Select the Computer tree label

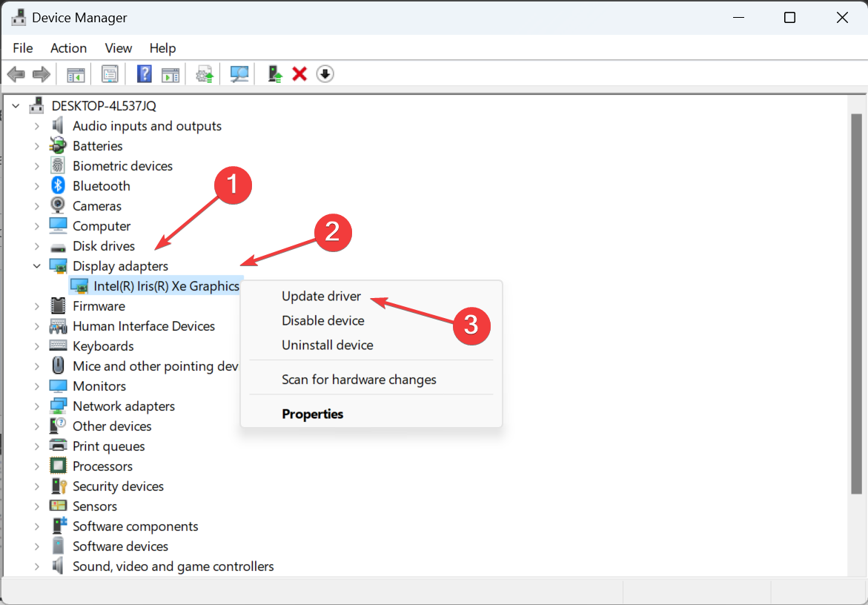click(102, 226)
